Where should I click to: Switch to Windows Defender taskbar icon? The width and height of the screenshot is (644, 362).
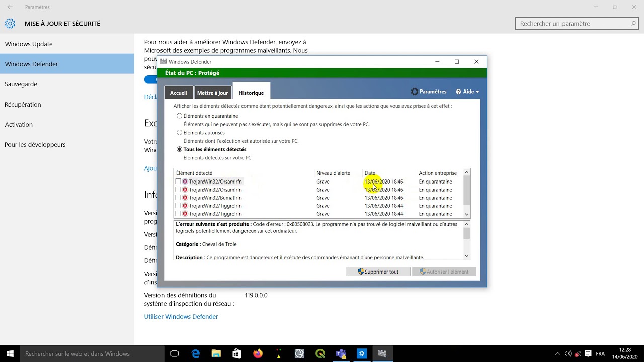tap(382, 354)
